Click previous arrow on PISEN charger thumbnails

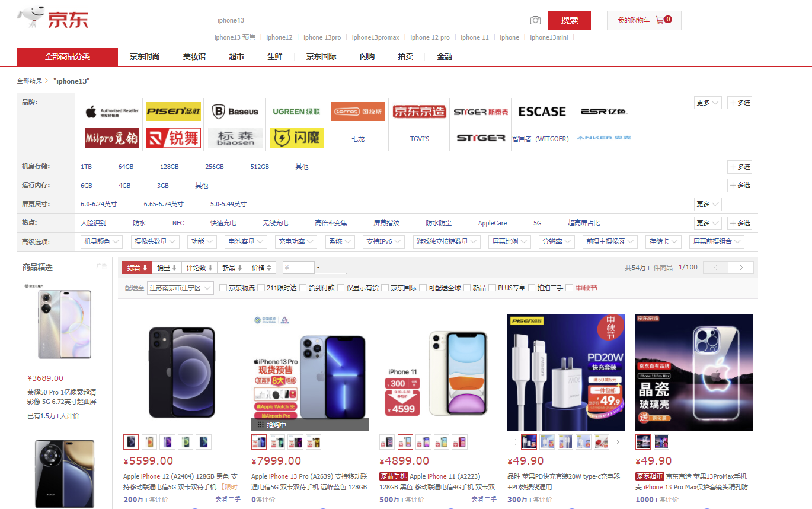[x=514, y=442]
